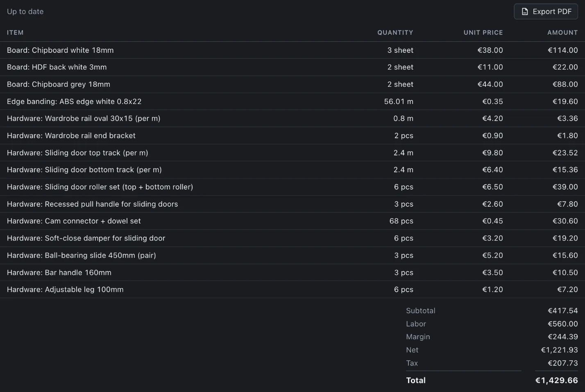Select 'Ball-bearing slide 450mm (pair)' item
The image size is (585, 392).
[x=82, y=255]
